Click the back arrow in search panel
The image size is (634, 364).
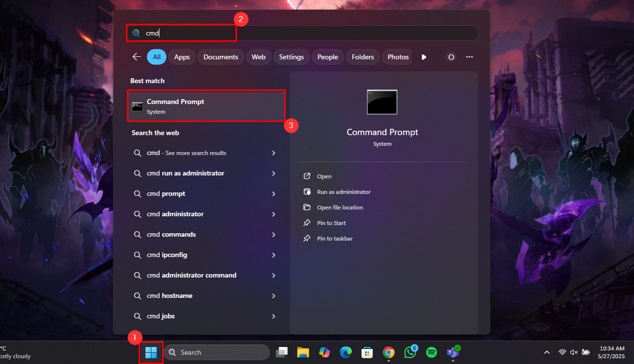pos(137,57)
